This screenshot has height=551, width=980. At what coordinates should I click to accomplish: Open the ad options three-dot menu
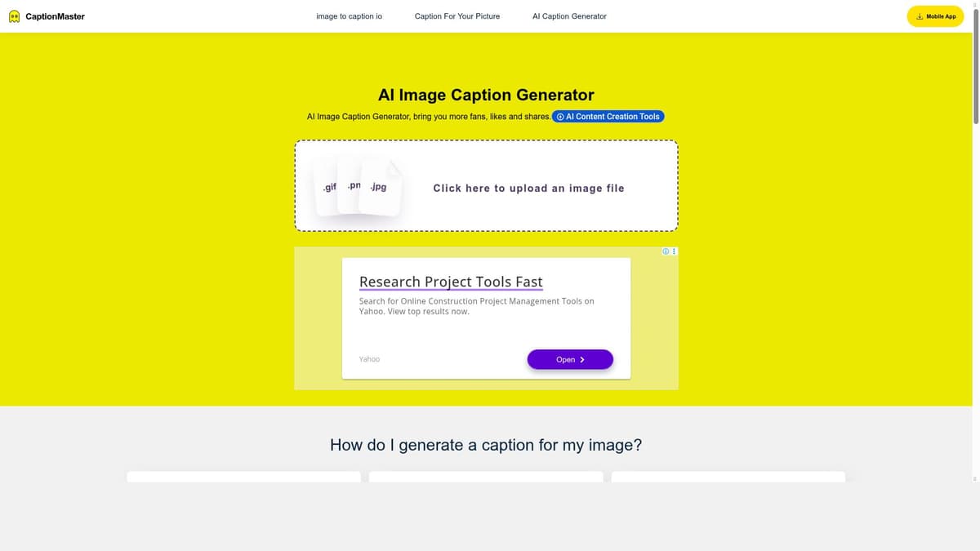674,251
